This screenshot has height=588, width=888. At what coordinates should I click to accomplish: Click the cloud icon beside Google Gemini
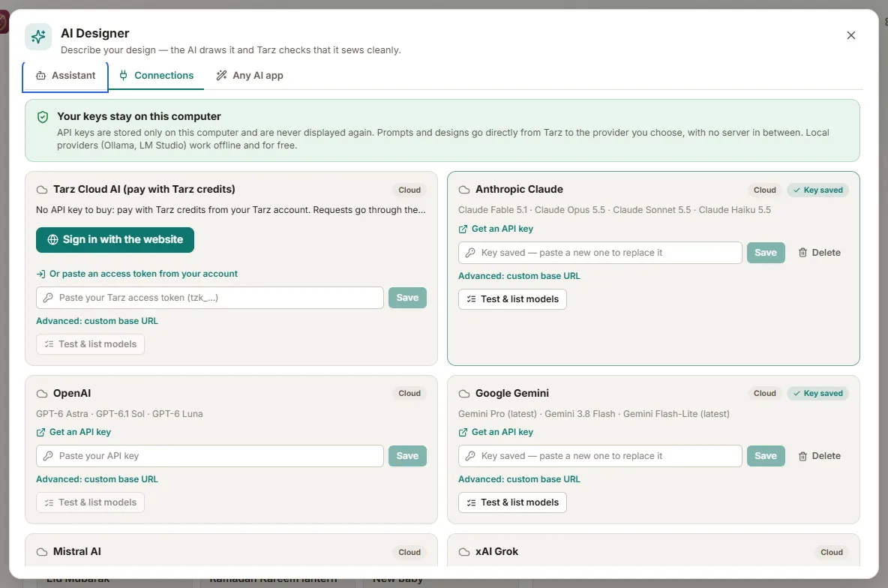tap(464, 394)
